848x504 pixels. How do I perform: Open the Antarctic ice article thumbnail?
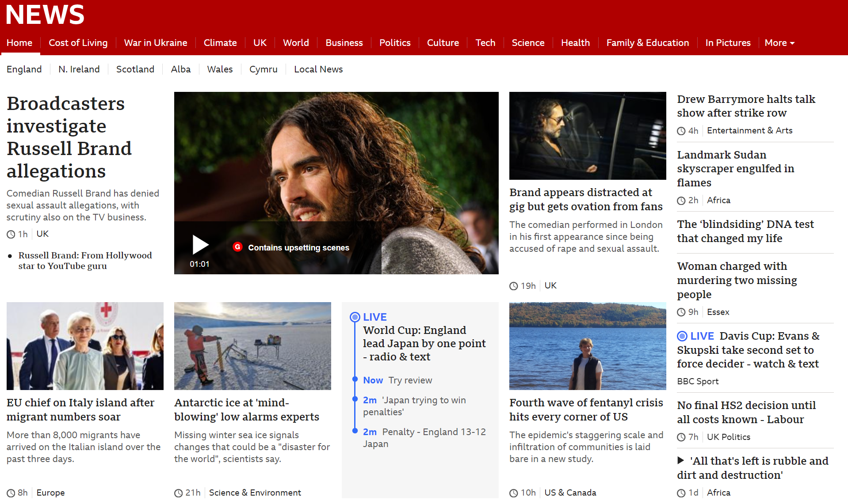point(252,346)
